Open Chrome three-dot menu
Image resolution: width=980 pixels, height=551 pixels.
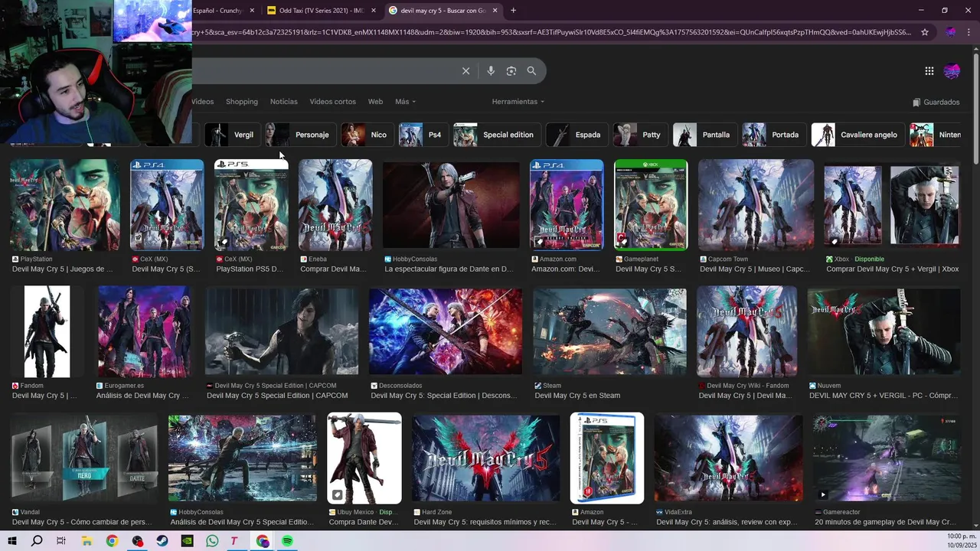tap(969, 32)
